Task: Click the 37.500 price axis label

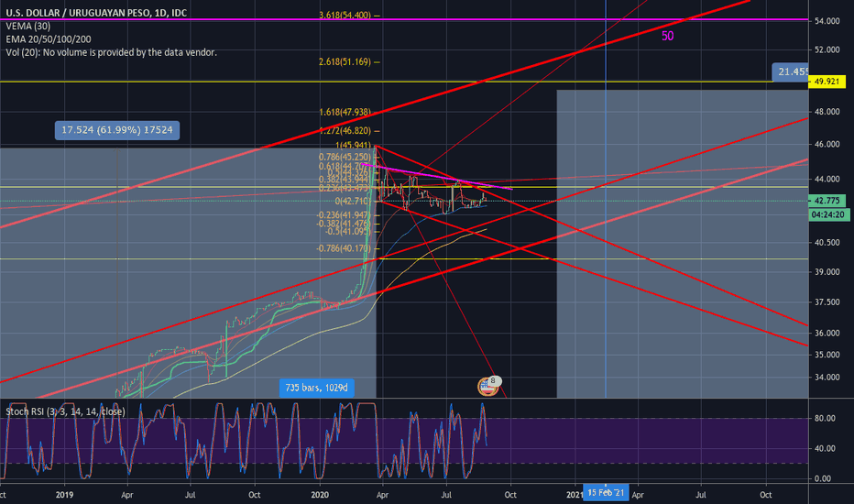Action: click(x=827, y=301)
